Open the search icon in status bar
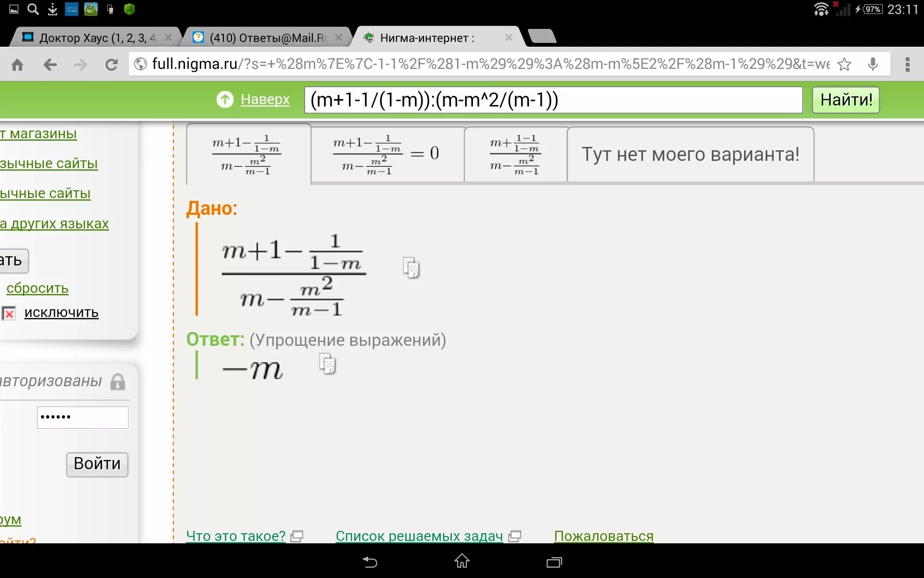 pyautogui.click(x=33, y=9)
